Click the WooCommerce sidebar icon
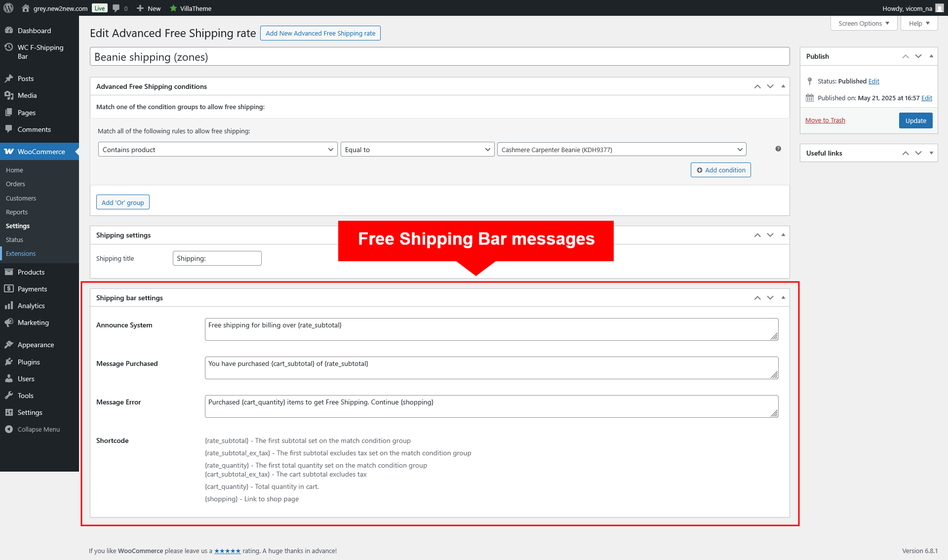 [9, 152]
